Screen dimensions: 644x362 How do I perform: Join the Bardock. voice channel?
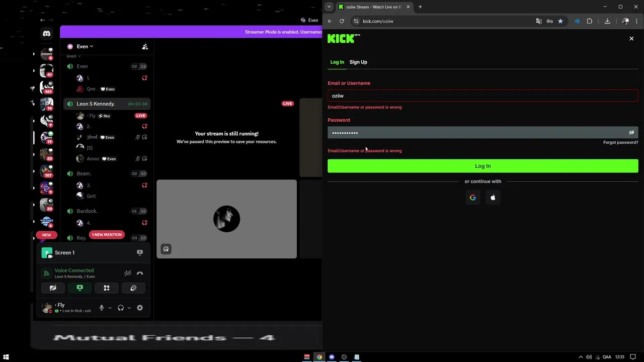(107, 211)
